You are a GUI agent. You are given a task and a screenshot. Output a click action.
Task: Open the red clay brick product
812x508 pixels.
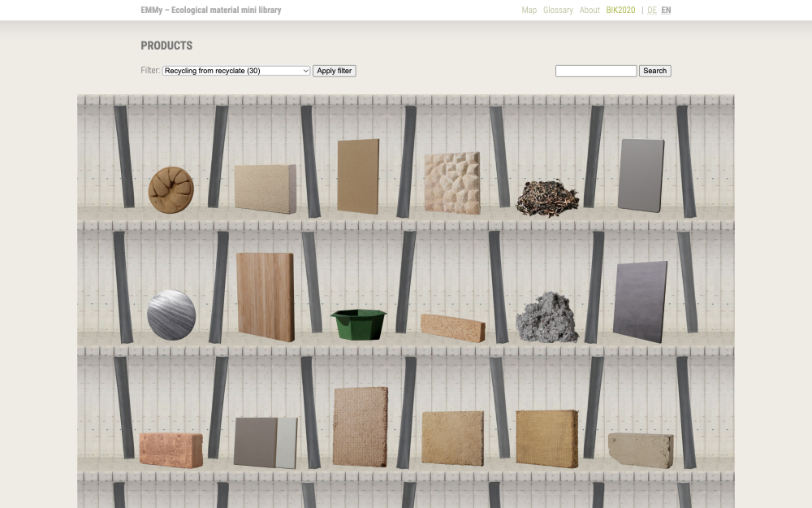pyautogui.click(x=171, y=450)
